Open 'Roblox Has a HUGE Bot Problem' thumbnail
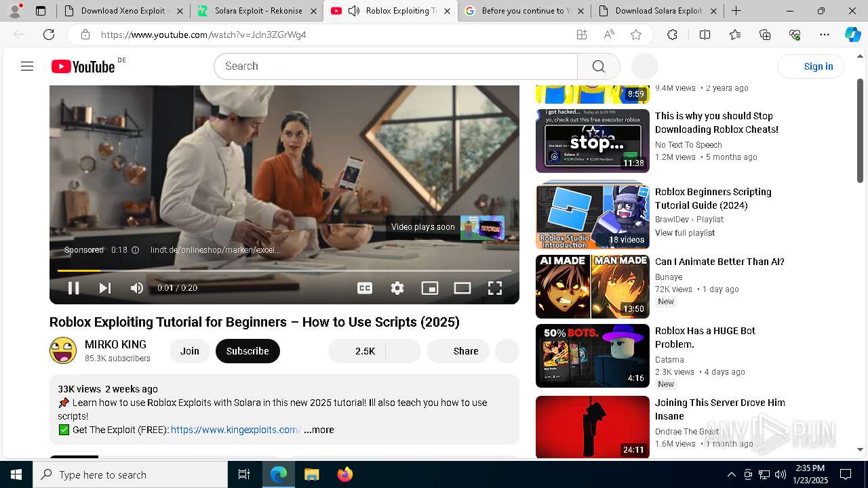This screenshot has width=868, height=488. click(593, 356)
